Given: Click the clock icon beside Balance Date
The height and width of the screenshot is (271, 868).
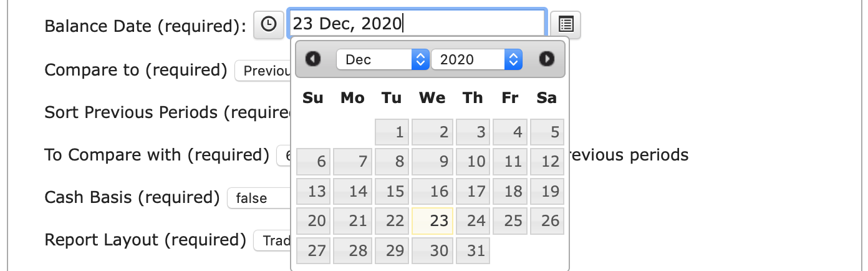Looking at the screenshot, I should 268,25.
